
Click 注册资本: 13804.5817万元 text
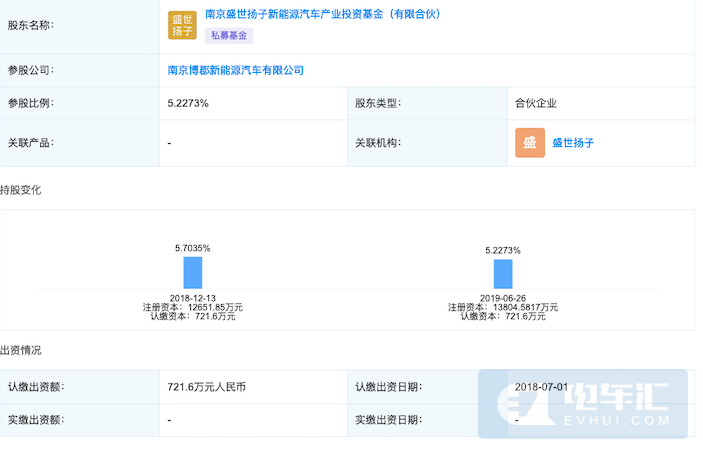coord(503,307)
